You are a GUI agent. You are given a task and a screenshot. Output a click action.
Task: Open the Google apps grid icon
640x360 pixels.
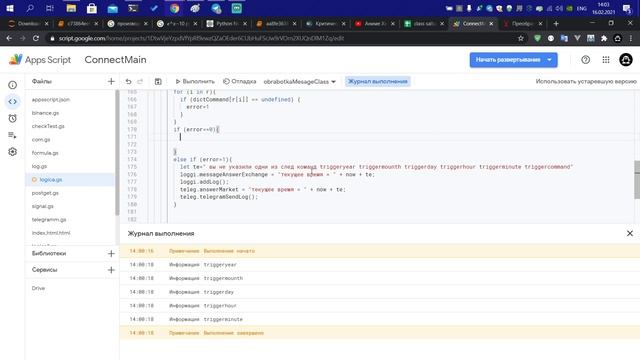[606, 60]
